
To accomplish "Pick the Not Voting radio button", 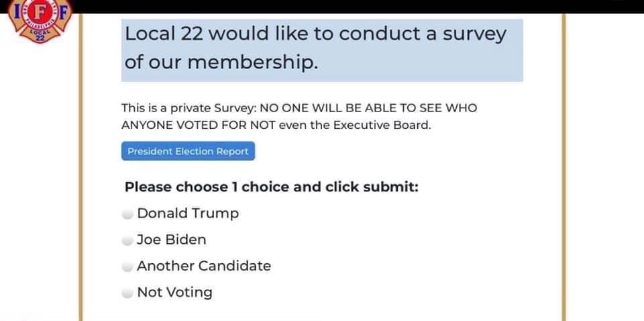I will click(127, 293).
